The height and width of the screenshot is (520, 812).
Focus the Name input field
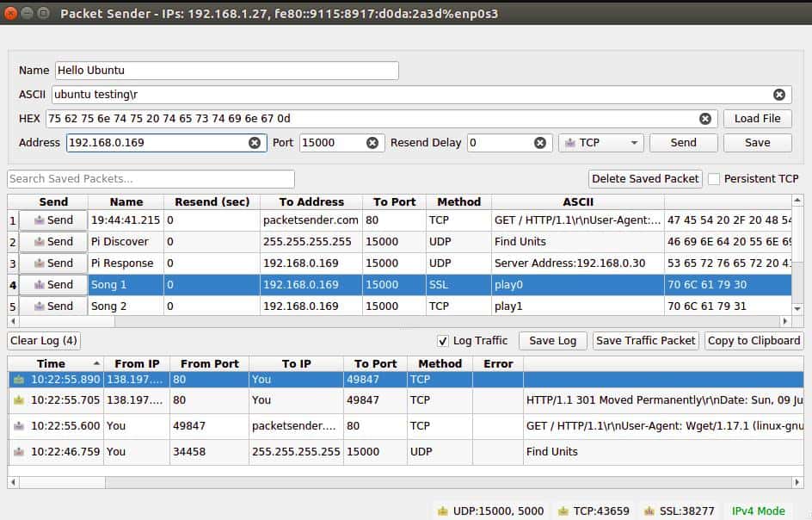(x=227, y=71)
